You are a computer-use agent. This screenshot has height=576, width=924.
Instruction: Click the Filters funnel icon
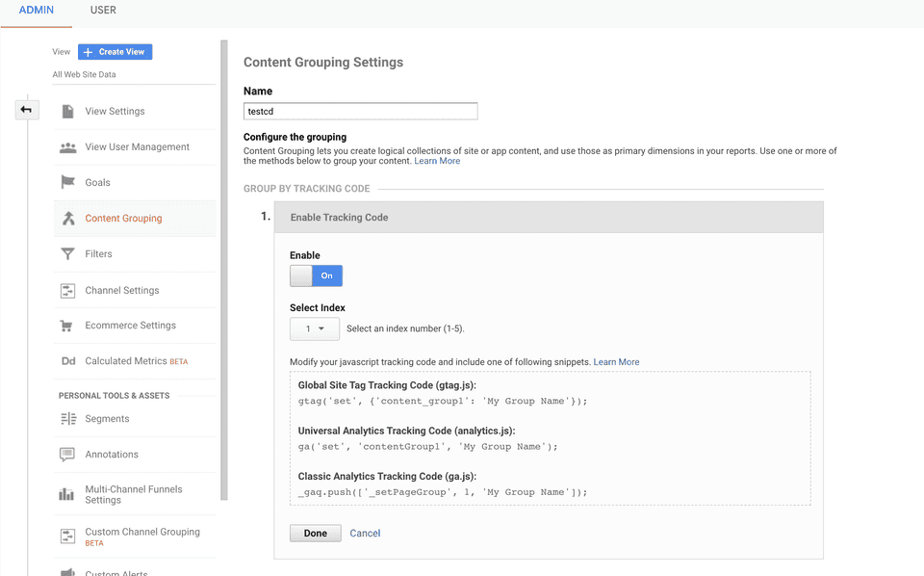click(x=67, y=254)
